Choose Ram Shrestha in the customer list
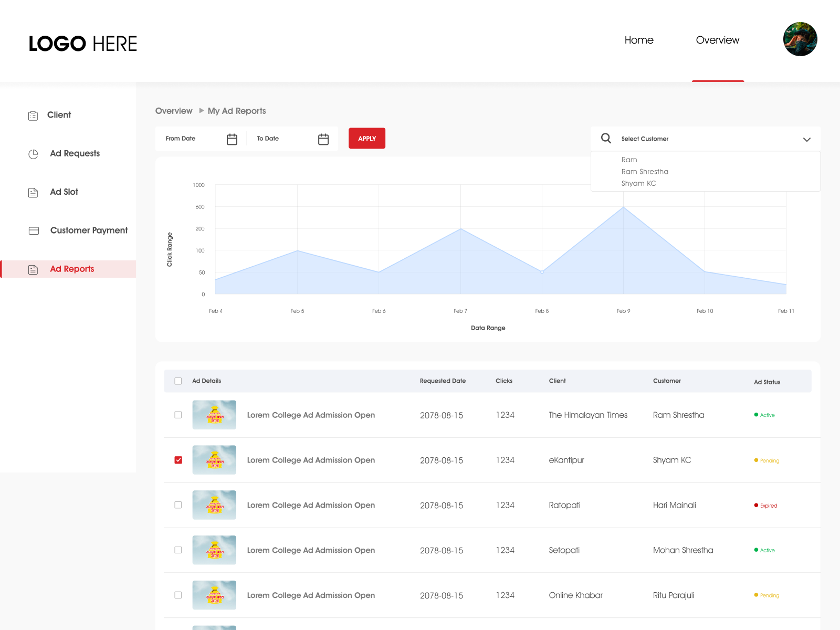 click(x=645, y=171)
